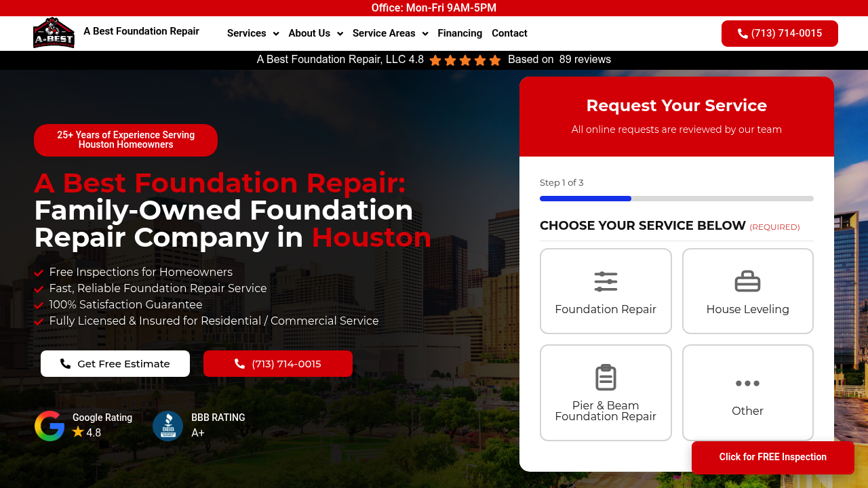Click Free Inspections for Homeowners text
This screenshot has width=868, height=488.
(141, 272)
